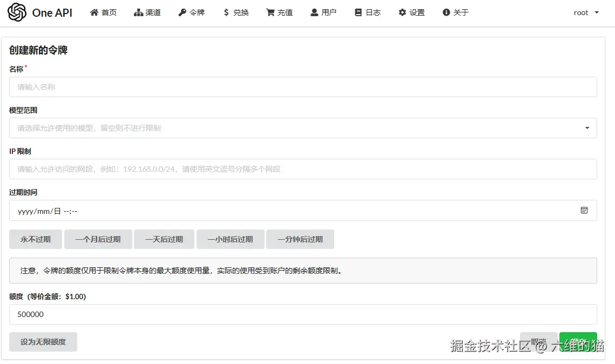Go to 用户 users page
This screenshot has height=364, width=615.
tap(323, 12)
